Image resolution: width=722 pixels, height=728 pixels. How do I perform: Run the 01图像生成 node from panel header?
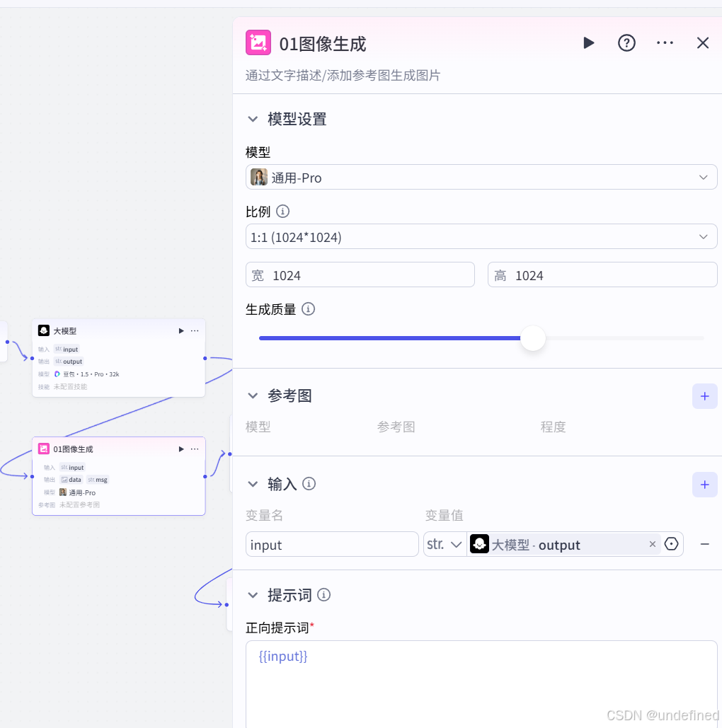tap(589, 43)
